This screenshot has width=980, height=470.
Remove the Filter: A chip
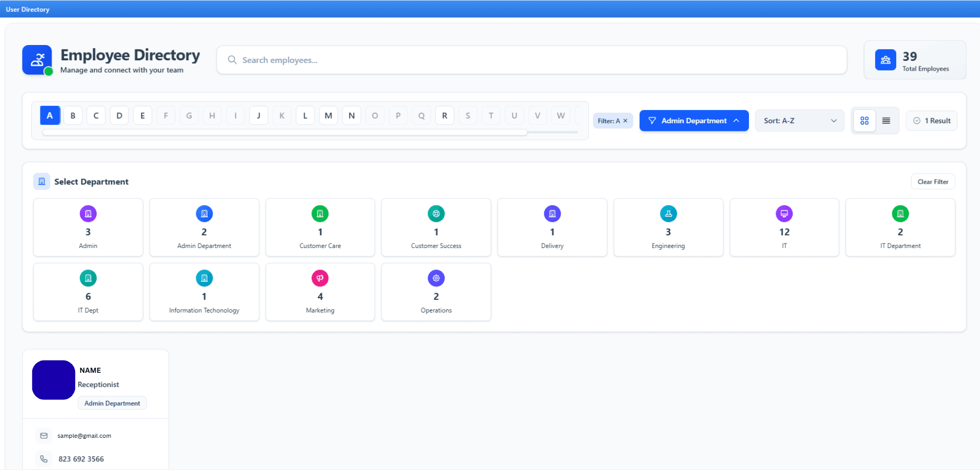[x=625, y=120]
